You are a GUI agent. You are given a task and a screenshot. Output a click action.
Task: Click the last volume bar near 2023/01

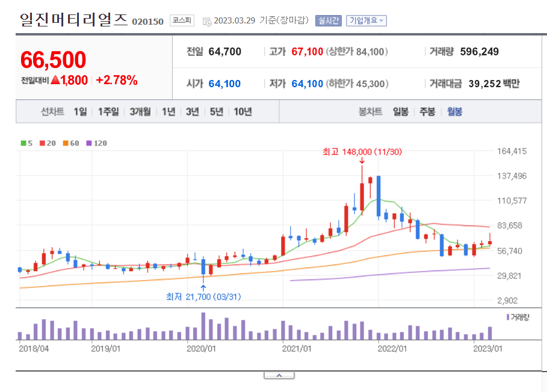pyautogui.click(x=490, y=333)
